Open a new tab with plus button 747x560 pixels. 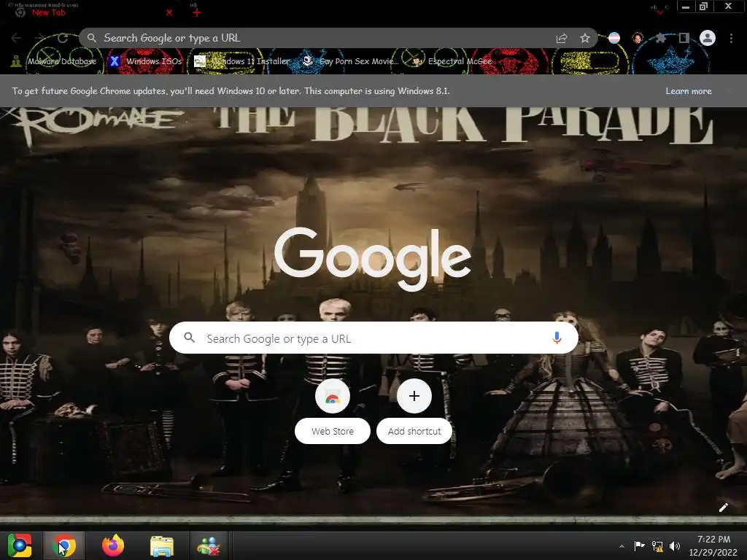pos(197,13)
